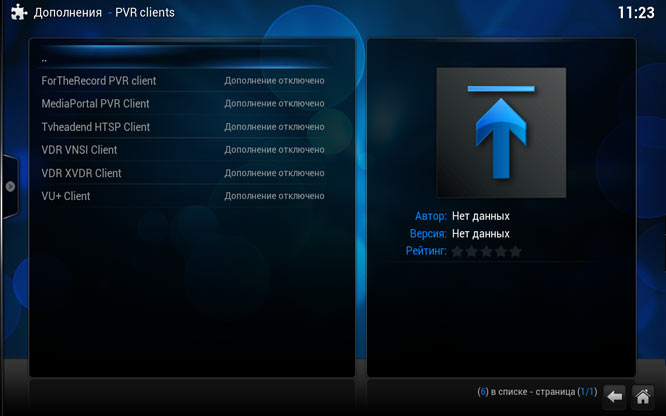Choose Tvheadend HTSP Client from list

(95, 127)
